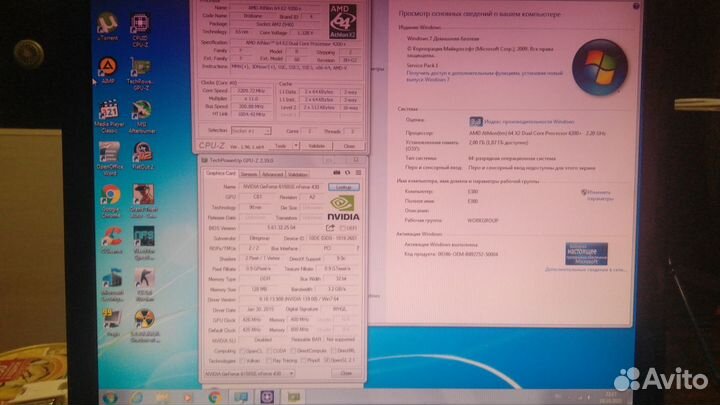Viewport: 720px width, 405px height.
Task: Click the Lookup button in GPU-Z
Action: (x=343, y=187)
